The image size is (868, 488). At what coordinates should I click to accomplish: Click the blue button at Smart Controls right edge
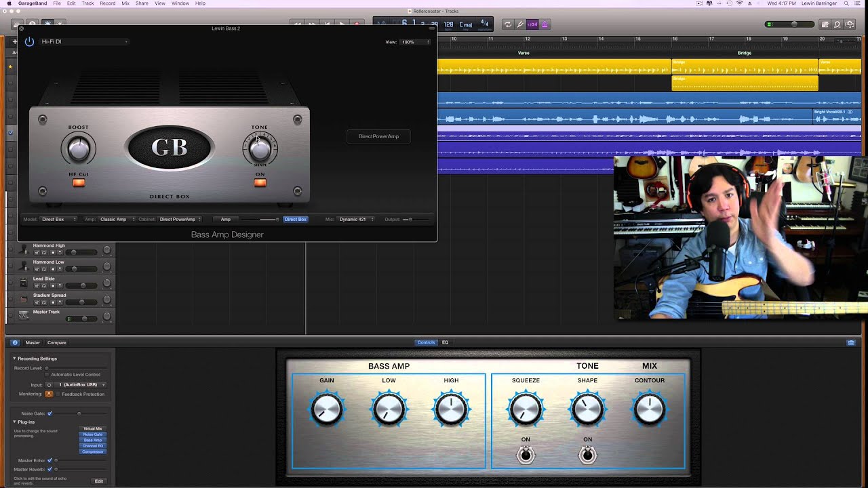tap(851, 342)
